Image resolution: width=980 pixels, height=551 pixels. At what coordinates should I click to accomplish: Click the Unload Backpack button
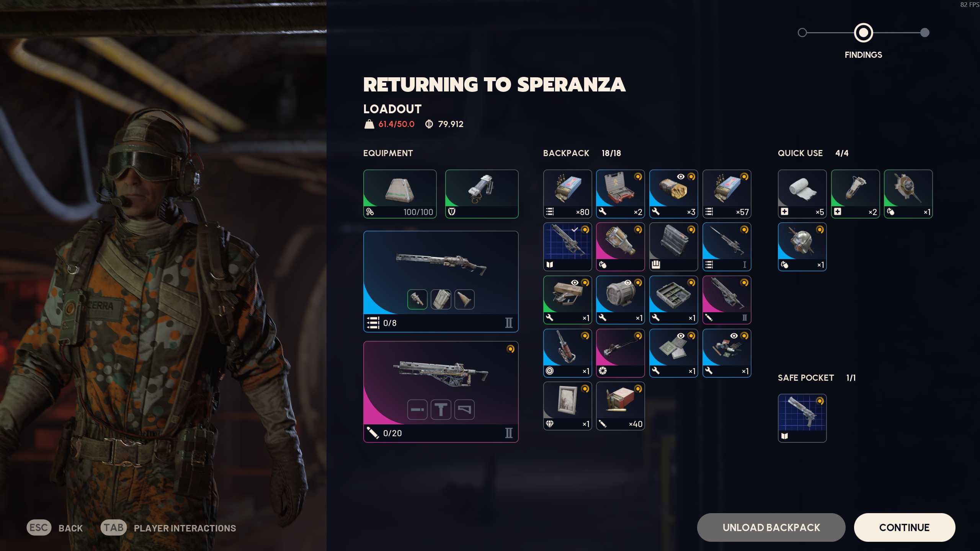coord(771,527)
